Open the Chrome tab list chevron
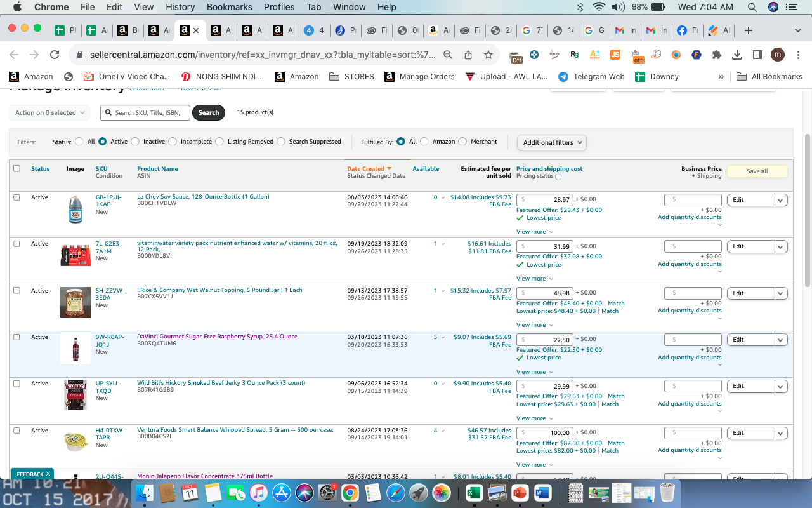This screenshot has height=508, width=812. [x=798, y=30]
